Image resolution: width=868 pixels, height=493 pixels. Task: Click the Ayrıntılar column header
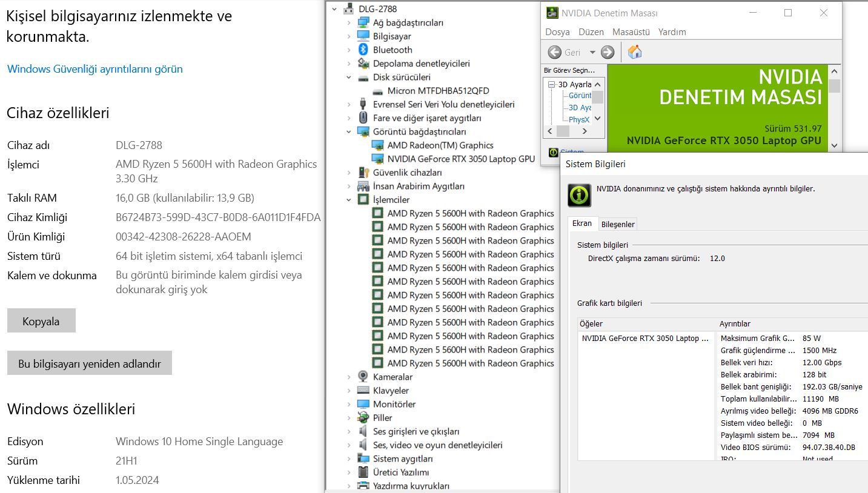click(792, 323)
